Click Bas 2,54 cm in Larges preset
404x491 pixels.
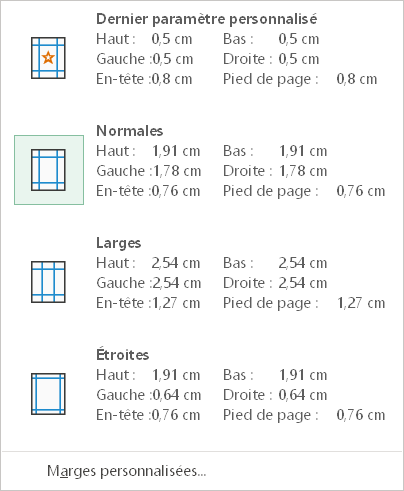pyautogui.click(x=275, y=263)
